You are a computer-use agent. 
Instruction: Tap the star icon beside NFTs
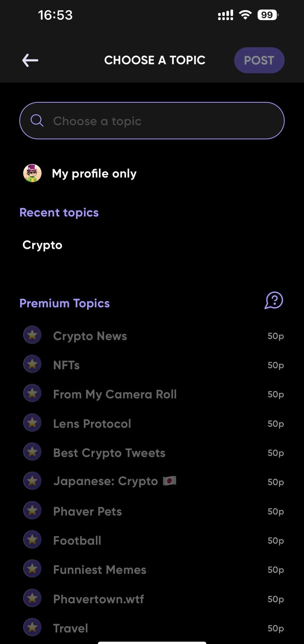[32, 364]
